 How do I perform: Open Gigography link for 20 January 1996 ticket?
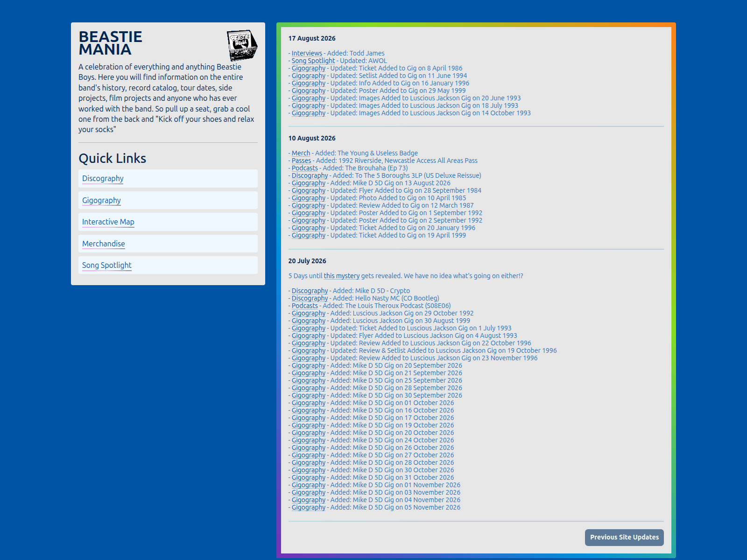click(309, 228)
